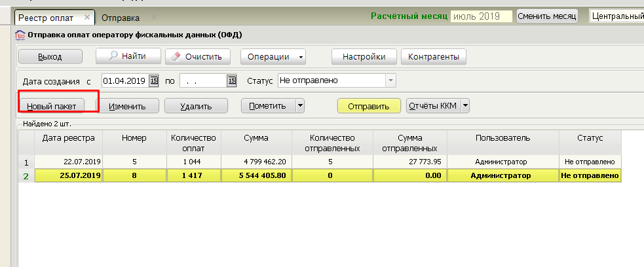644x267 pixels.
Task: Click the start date field 01.04.2019
Action: click(125, 80)
